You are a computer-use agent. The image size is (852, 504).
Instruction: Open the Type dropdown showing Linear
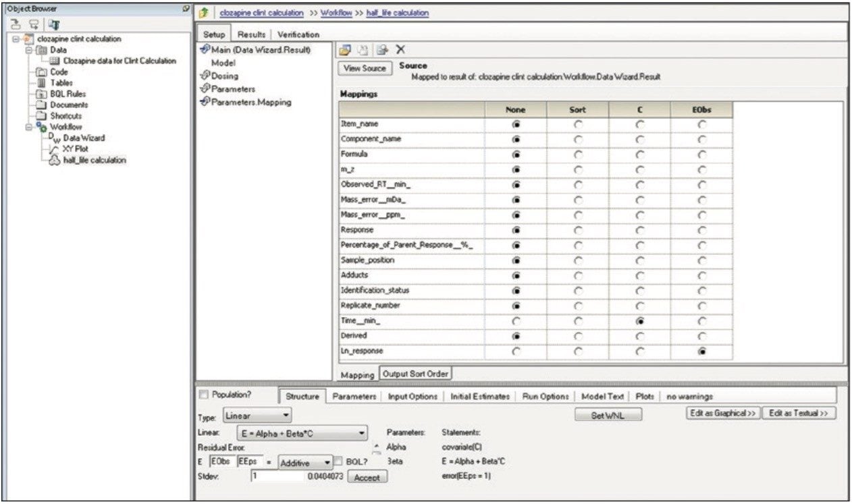(x=257, y=416)
